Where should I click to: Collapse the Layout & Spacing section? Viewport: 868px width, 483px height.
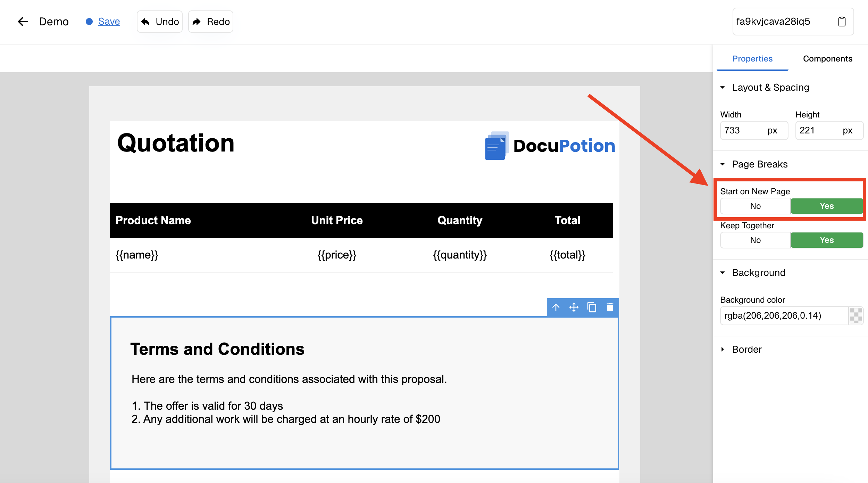(723, 88)
